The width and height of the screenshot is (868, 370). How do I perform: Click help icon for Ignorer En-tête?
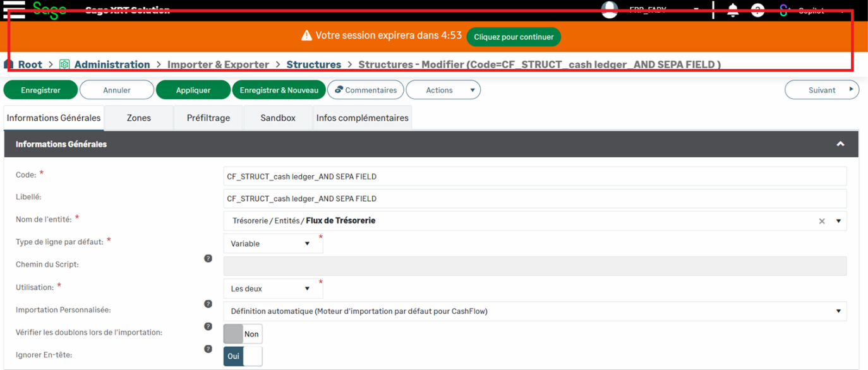(208, 349)
